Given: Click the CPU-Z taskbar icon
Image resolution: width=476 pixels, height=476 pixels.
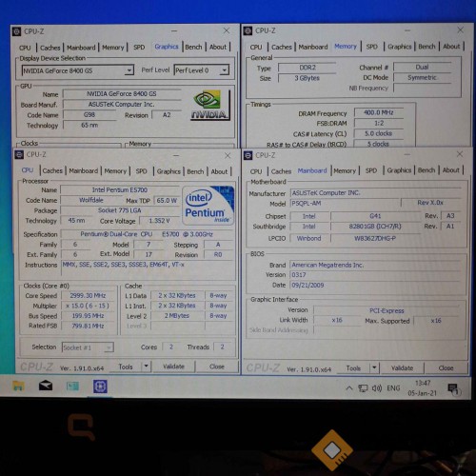Looking at the screenshot, I should pyautogui.click(x=100, y=387).
